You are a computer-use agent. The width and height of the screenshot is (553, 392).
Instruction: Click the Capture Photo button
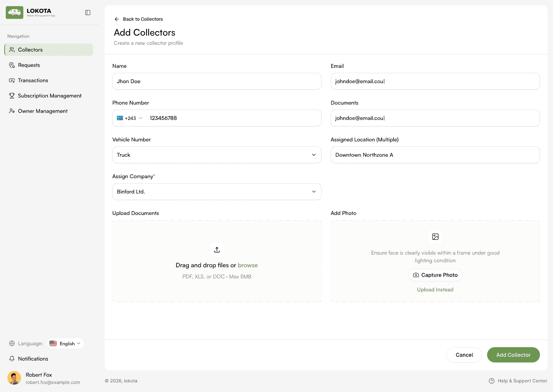click(435, 275)
